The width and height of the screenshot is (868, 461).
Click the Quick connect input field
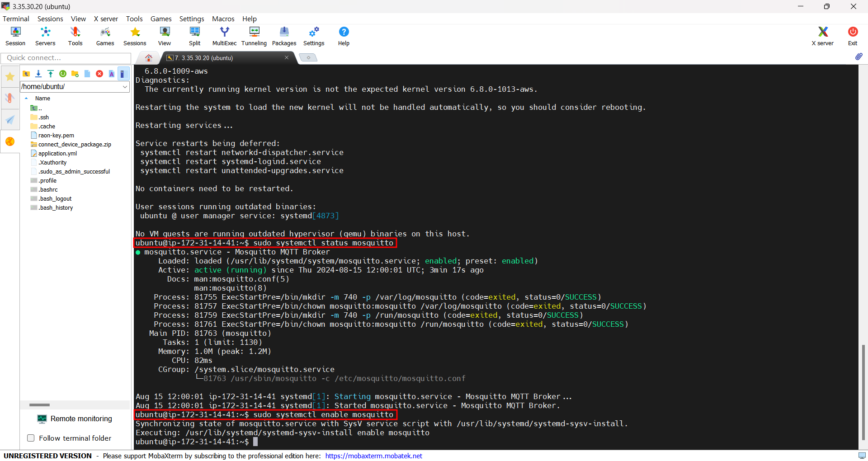tap(66, 58)
